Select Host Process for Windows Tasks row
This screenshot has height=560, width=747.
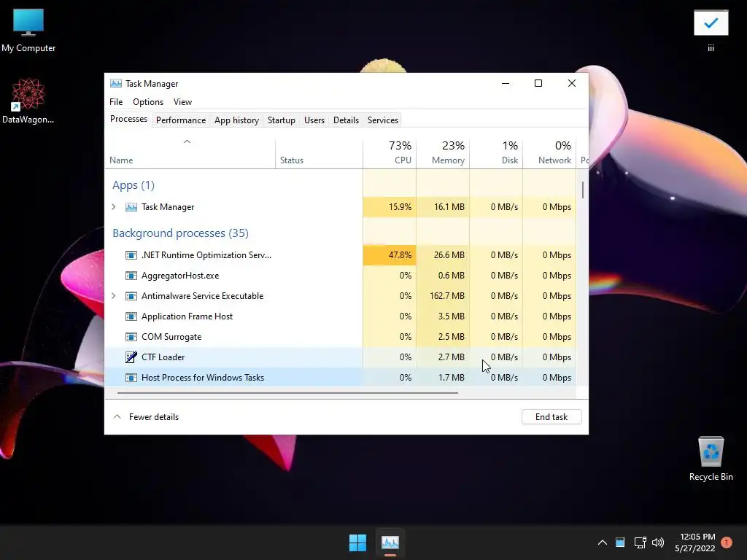click(x=341, y=378)
